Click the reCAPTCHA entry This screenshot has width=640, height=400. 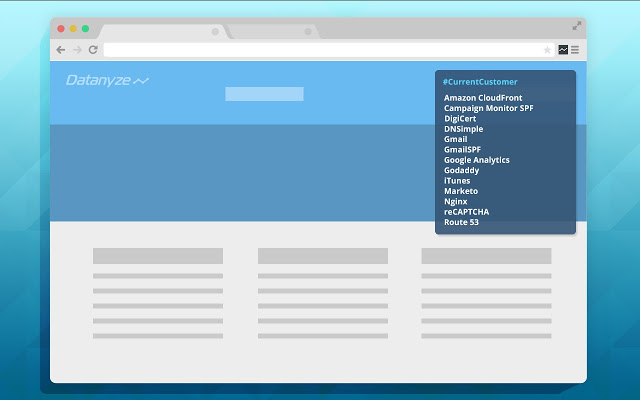(x=467, y=212)
